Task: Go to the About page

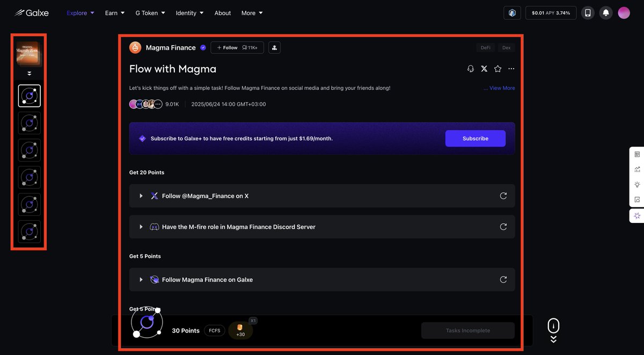Action: tap(223, 13)
